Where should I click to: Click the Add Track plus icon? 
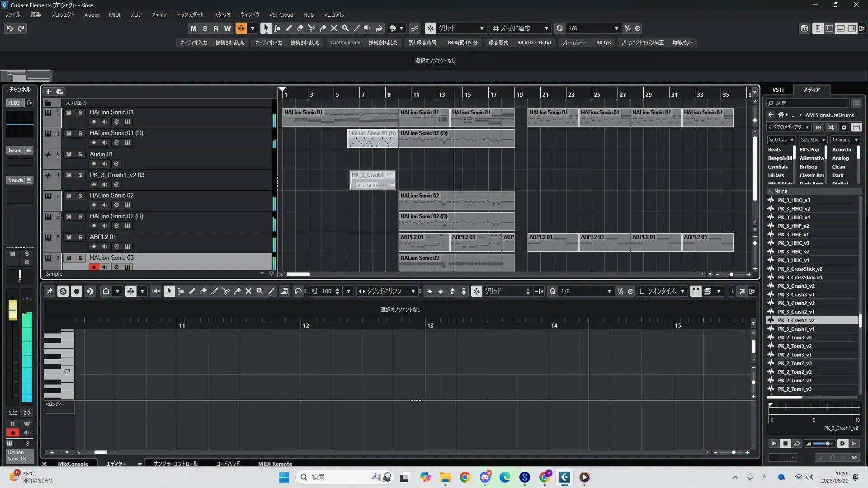(48, 92)
